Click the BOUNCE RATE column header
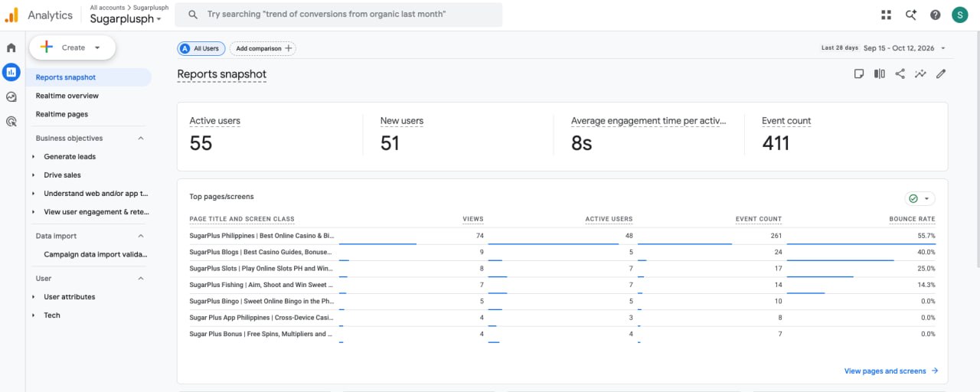This screenshot has height=392, width=980. click(913, 219)
